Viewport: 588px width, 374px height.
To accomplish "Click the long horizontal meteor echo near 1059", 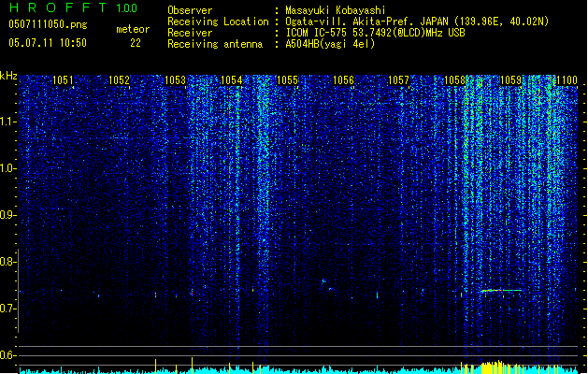I will (501, 291).
